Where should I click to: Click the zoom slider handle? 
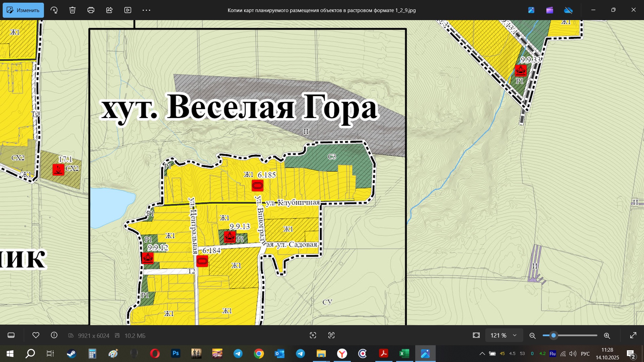tap(554, 336)
